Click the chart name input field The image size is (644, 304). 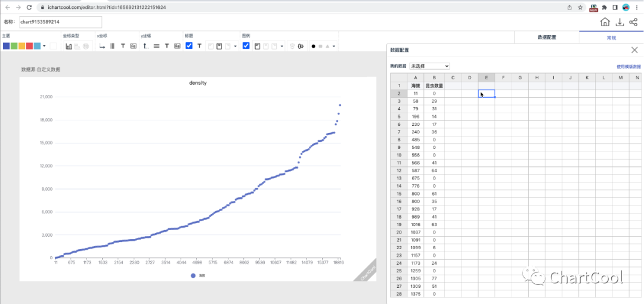(x=60, y=22)
